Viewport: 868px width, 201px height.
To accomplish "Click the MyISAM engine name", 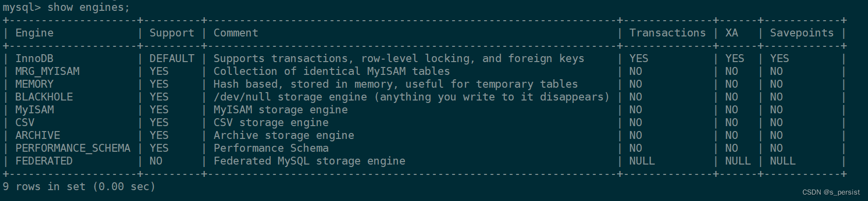I will coord(34,110).
